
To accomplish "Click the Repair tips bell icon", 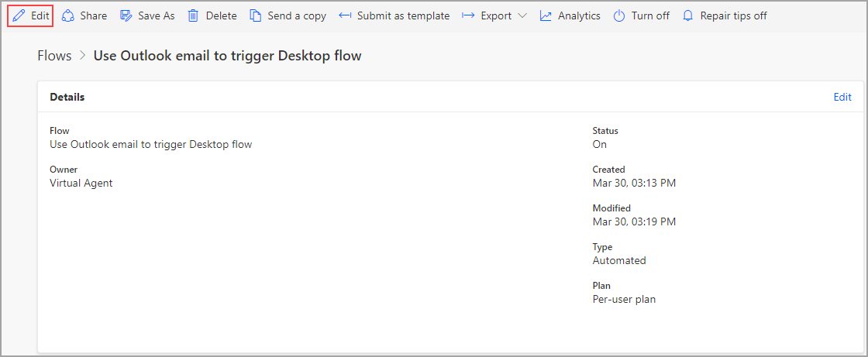I will pyautogui.click(x=688, y=15).
